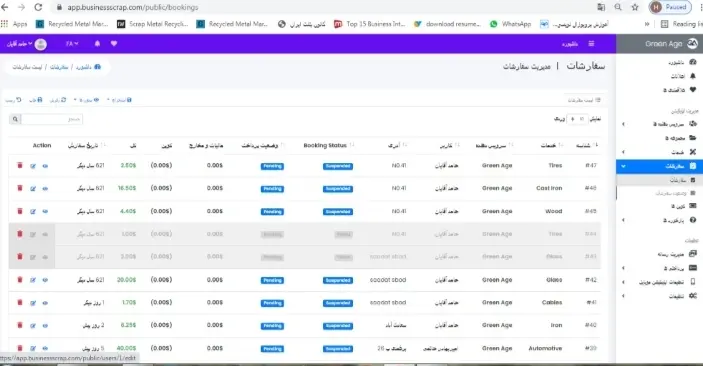Change the rows-per-page selector
The height and width of the screenshot is (366, 703).
(577, 119)
